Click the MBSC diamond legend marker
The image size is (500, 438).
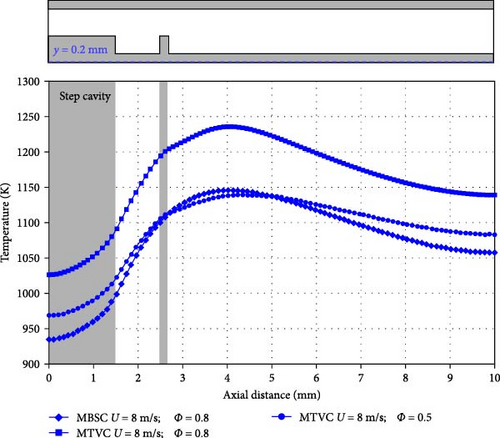[x=59, y=417]
